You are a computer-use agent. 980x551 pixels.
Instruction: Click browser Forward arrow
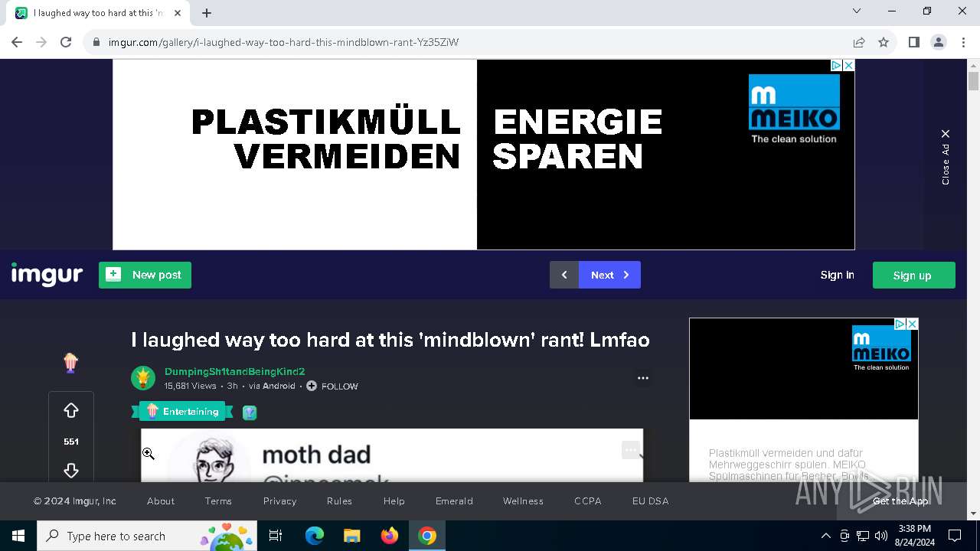tap(41, 42)
